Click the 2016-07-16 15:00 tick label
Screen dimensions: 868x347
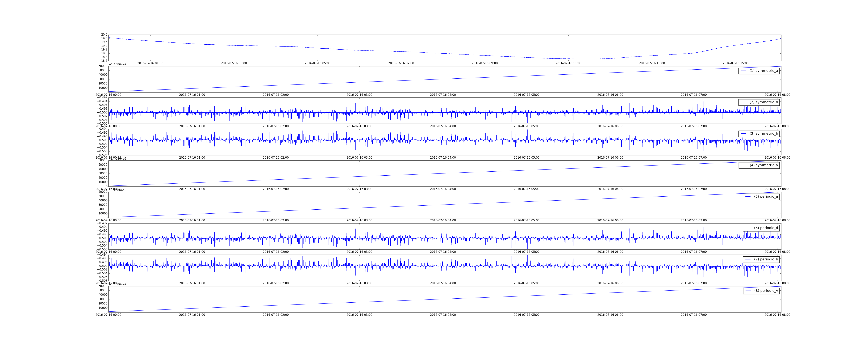pyautogui.click(x=735, y=63)
